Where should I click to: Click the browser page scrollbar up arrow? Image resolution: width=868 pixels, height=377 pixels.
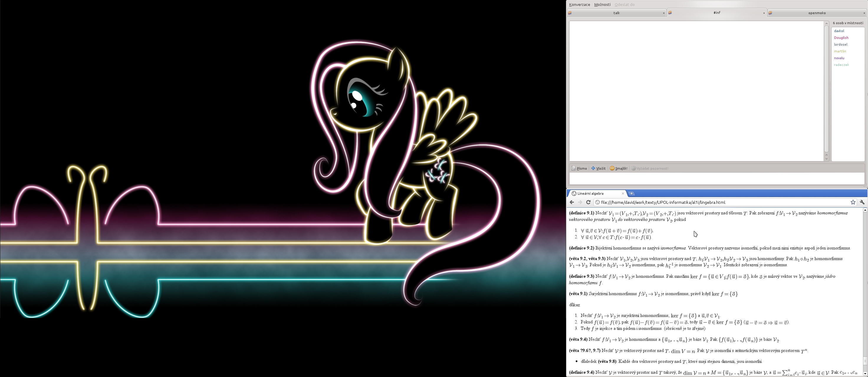[x=865, y=210]
